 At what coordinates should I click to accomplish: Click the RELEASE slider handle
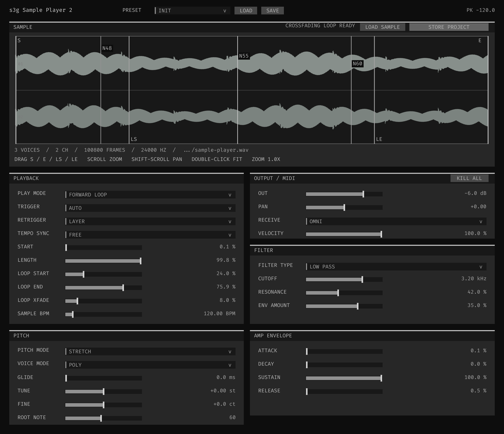point(307,392)
